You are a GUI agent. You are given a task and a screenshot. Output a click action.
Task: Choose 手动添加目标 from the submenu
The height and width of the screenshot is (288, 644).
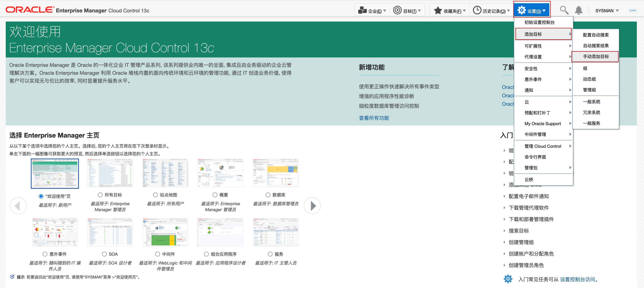(x=595, y=57)
